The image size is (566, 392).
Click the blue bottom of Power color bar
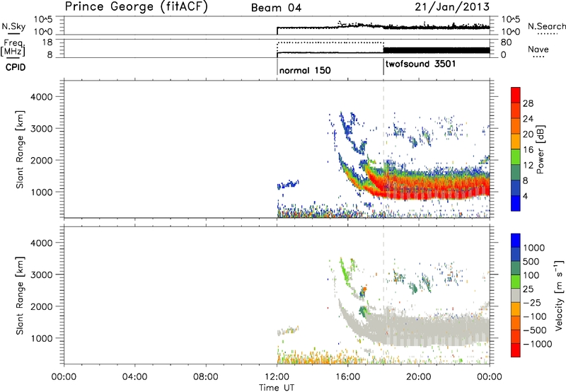(516, 203)
